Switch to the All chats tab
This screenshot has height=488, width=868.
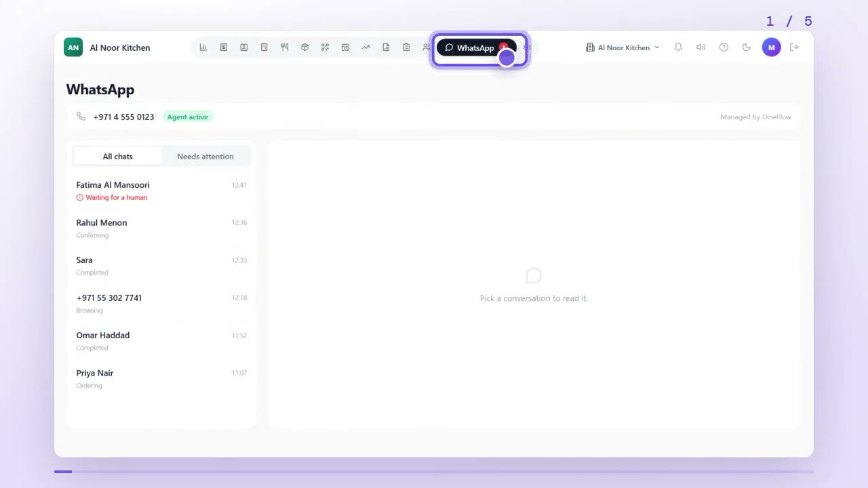pos(118,157)
